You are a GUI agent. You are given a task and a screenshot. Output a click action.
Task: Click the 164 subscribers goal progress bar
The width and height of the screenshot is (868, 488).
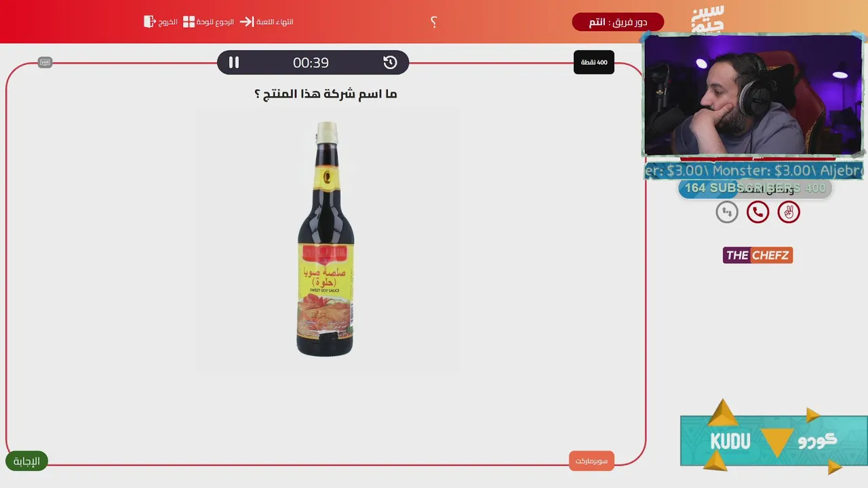(755, 188)
